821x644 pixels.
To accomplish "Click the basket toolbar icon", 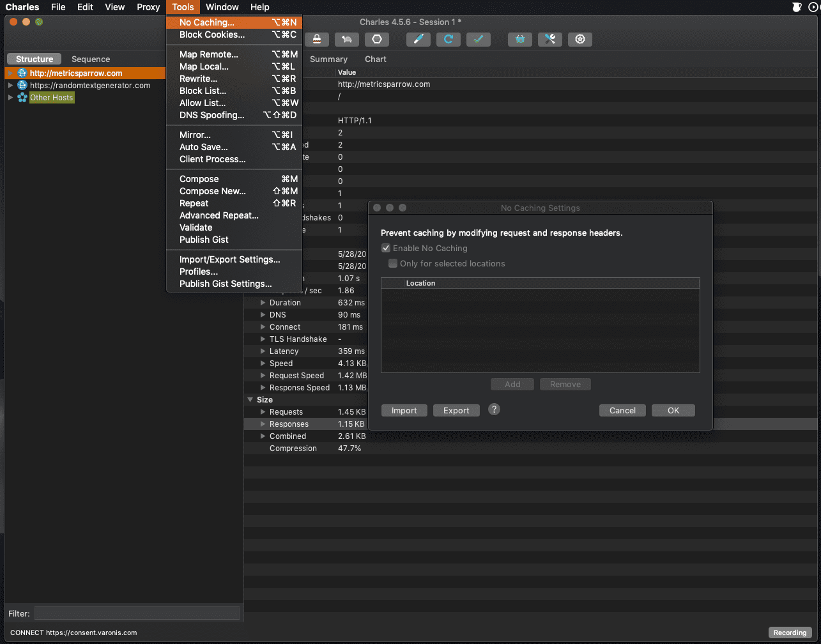I will [520, 40].
